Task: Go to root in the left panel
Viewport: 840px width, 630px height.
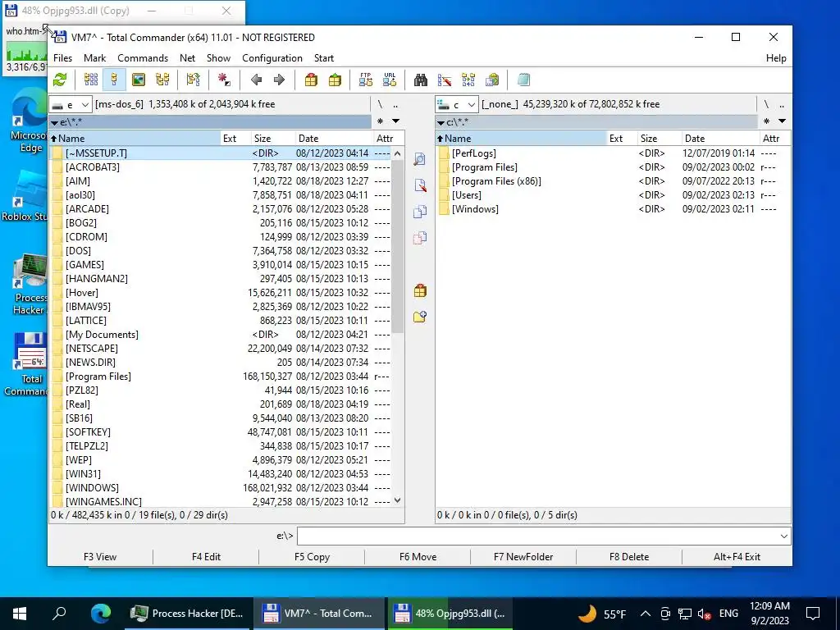Action: [380, 104]
